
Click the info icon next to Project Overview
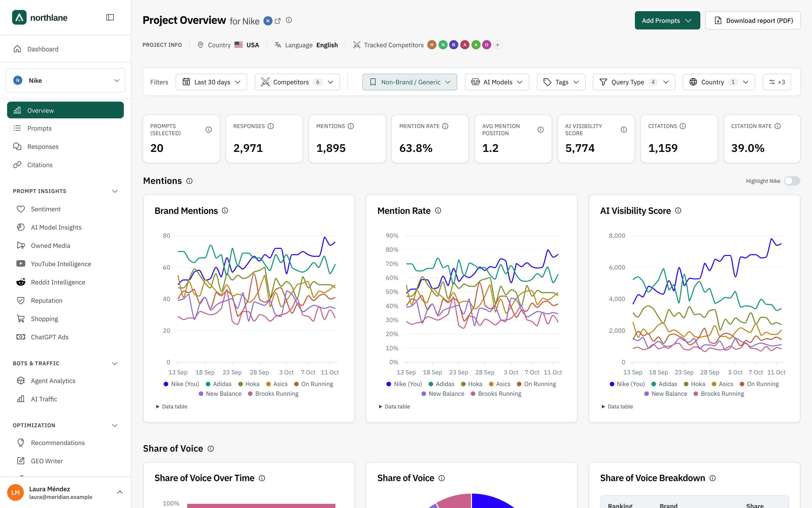[x=289, y=20]
